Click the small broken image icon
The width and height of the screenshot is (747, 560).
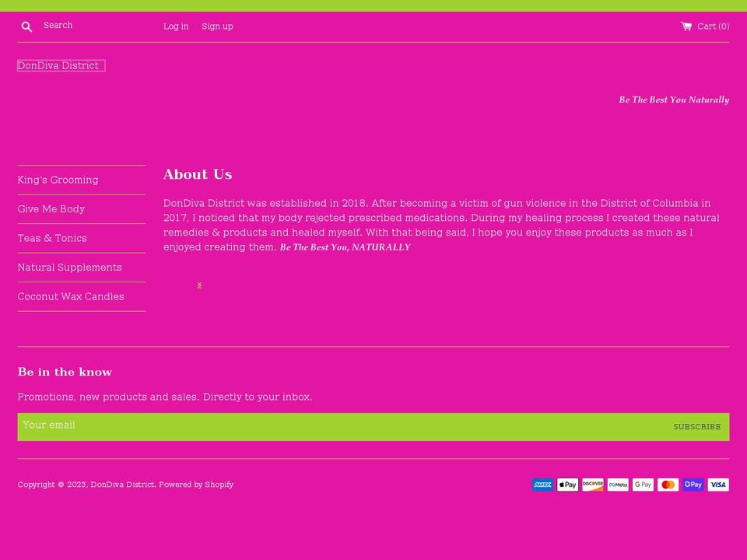click(x=200, y=285)
